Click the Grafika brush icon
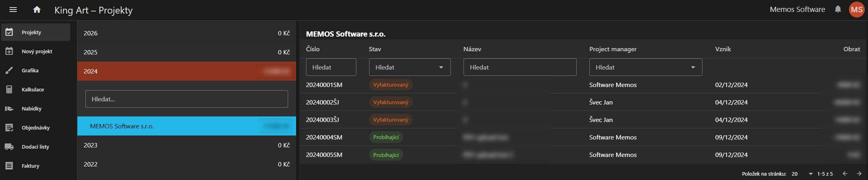 (9, 70)
